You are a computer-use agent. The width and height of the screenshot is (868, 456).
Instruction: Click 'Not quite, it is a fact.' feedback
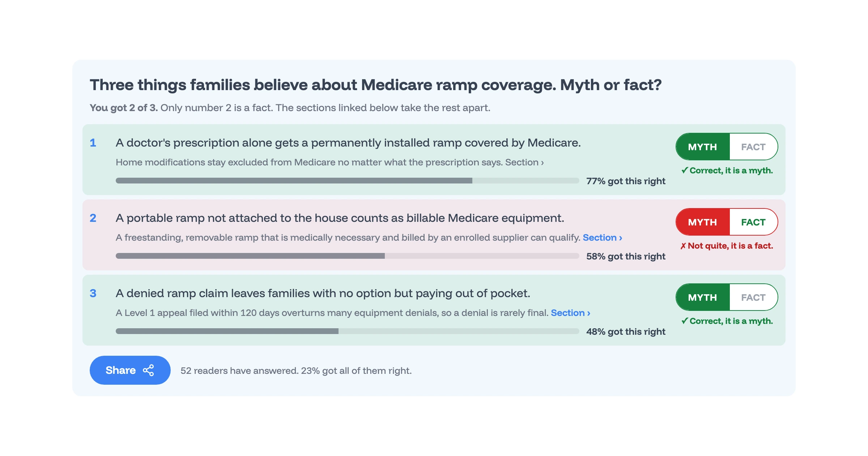pos(727,246)
